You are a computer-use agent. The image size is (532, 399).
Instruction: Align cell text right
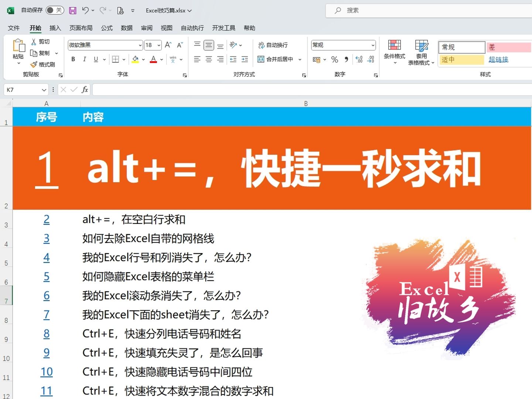(x=221, y=59)
